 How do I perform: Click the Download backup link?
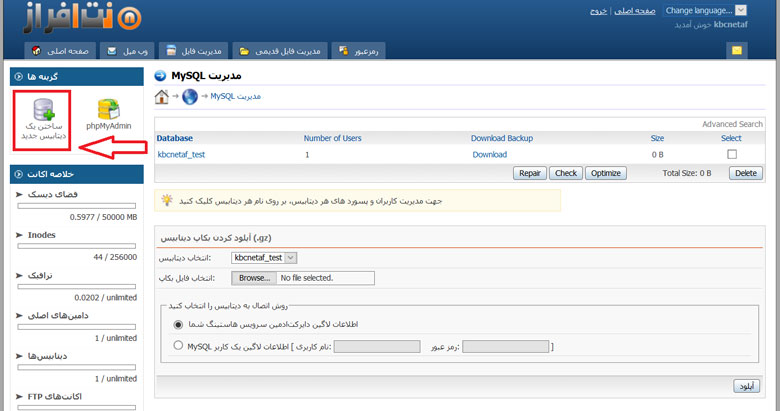point(489,155)
